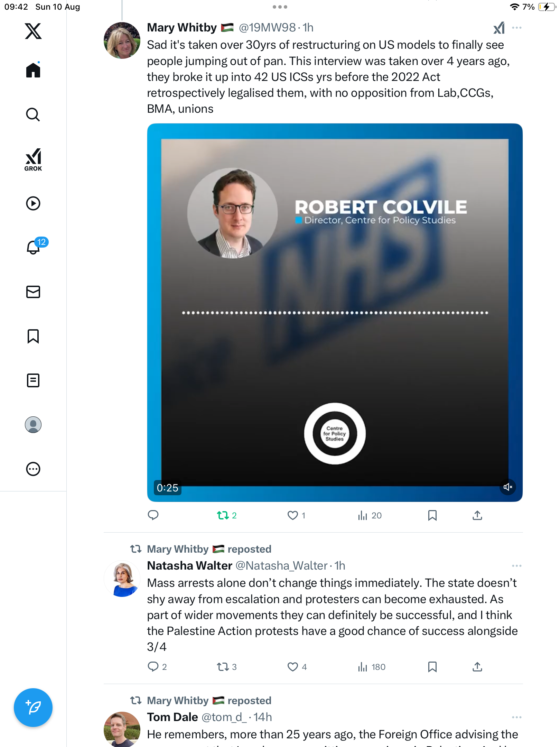
Task: Open more options on Natasha Walter's post
Action: coord(516,566)
